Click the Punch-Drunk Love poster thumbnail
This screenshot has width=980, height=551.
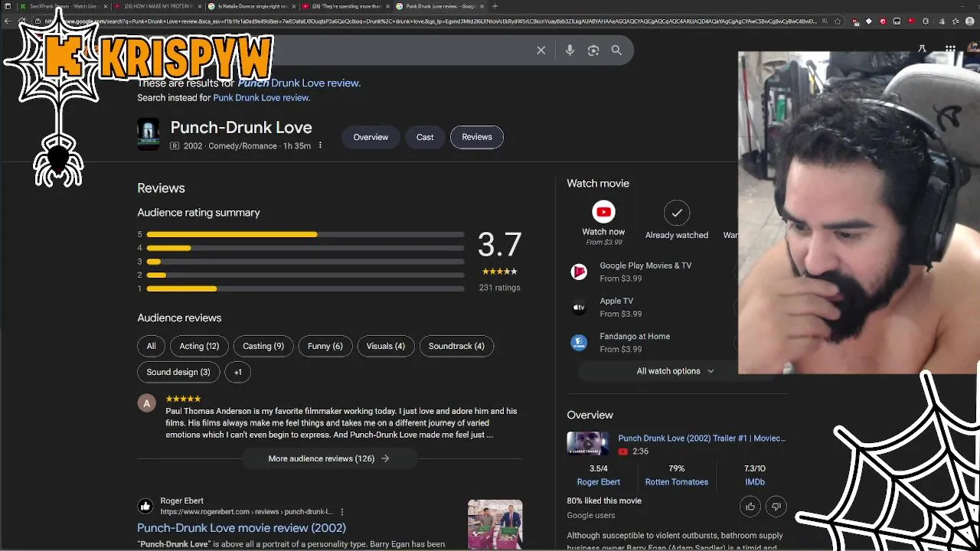(149, 134)
